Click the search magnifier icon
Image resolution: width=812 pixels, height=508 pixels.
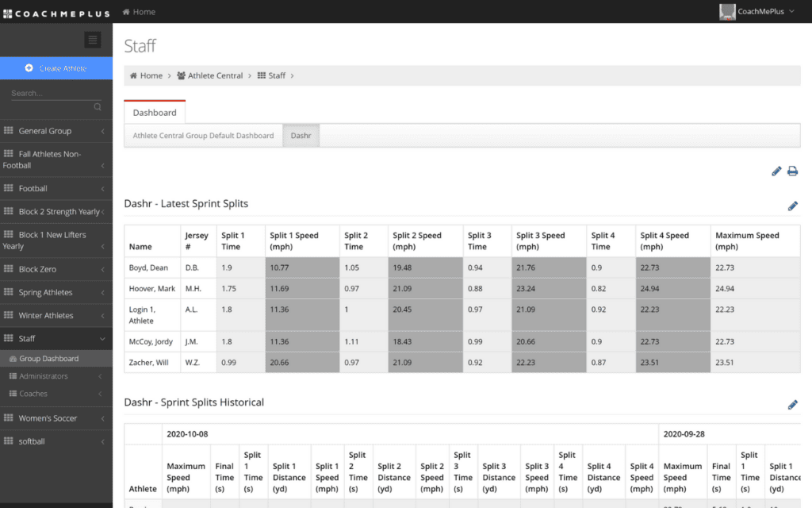[98, 107]
